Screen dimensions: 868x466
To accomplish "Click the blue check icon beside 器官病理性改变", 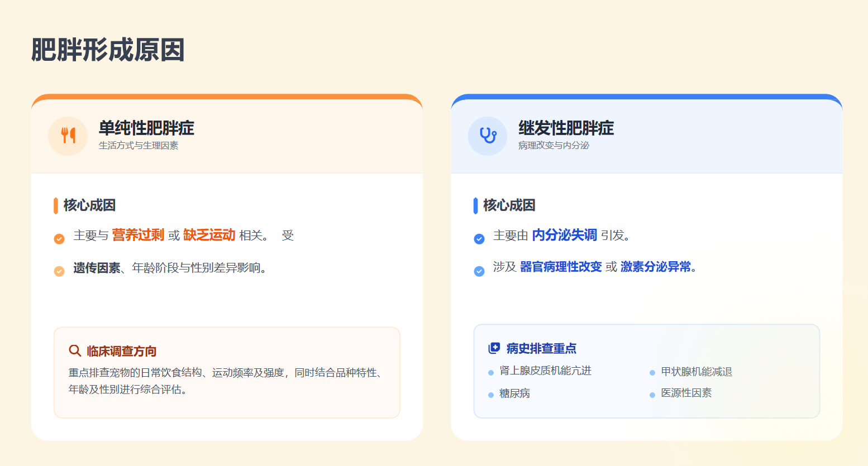I will (479, 271).
